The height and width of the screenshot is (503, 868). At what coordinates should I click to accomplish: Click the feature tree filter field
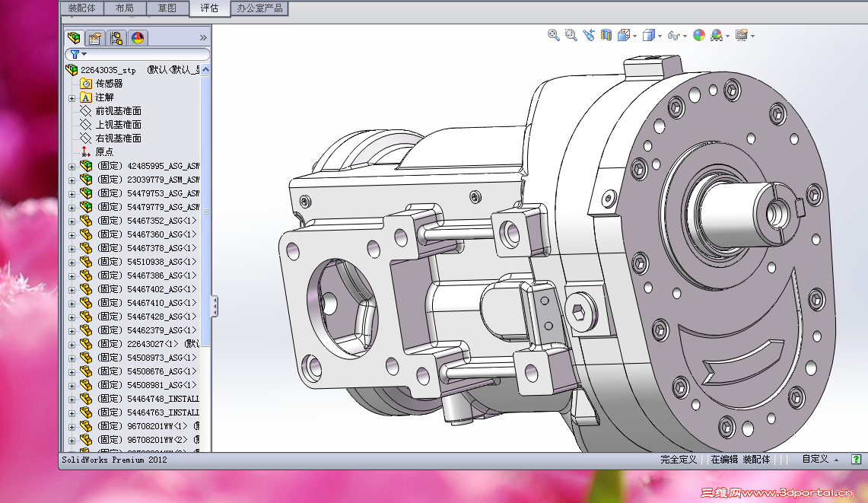coord(141,54)
